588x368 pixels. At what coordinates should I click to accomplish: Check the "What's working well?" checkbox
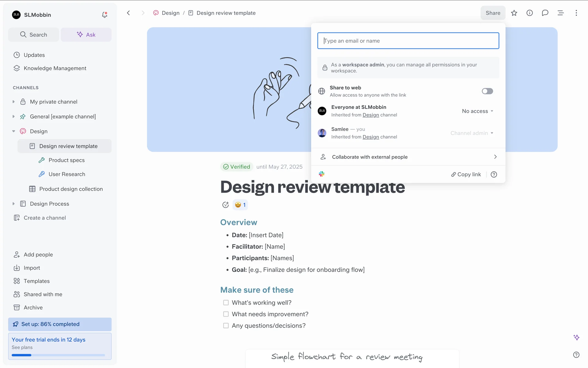[x=226, y=303]
